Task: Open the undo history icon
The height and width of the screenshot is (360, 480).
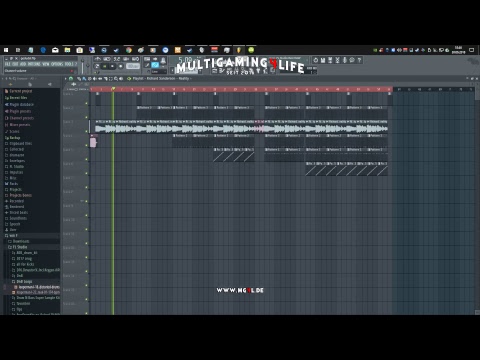Action: click(316, 60)
